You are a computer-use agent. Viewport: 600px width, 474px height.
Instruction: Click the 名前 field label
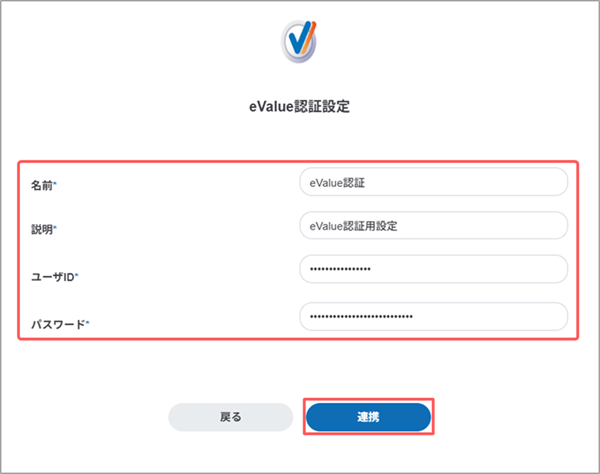click(42, 186)
